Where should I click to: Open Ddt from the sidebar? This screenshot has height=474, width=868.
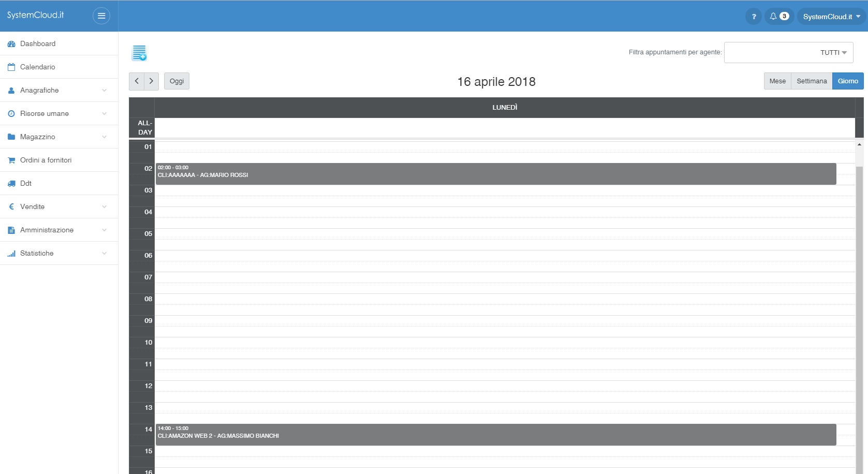pyautogui.click(x=26, y=183)
